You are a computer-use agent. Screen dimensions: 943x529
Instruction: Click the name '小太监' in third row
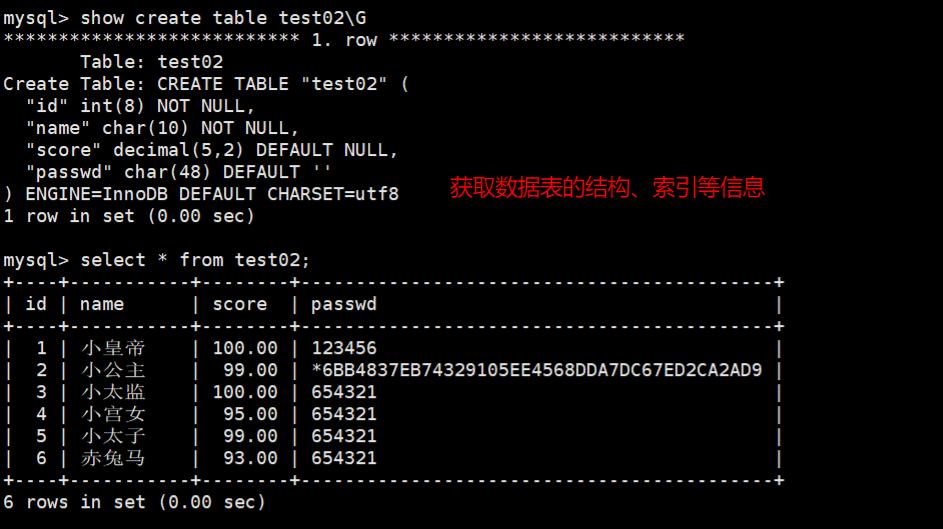[113, 392]
